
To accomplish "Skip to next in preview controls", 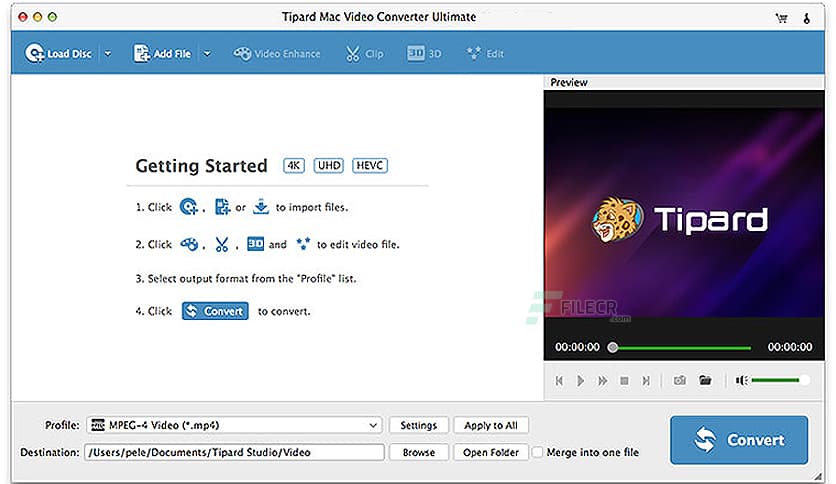I will (x=646, y=381).
